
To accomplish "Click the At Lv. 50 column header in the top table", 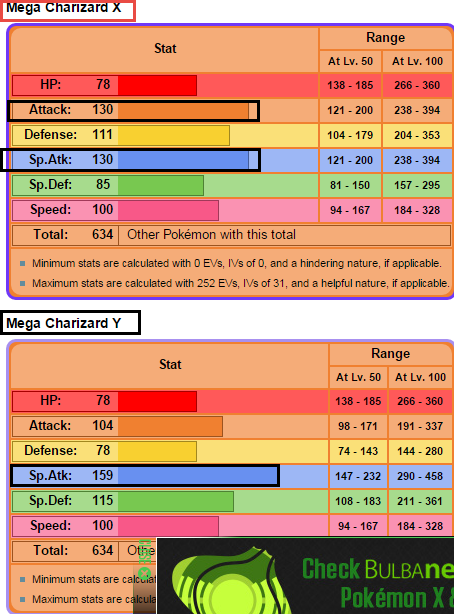I will click(x=350, y=61).
